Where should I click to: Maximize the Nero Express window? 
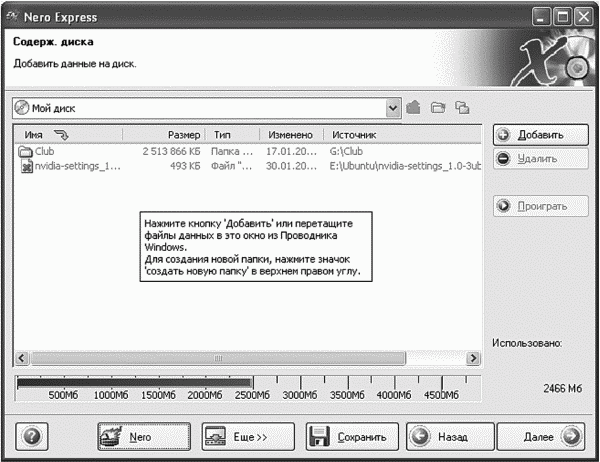click(562, 17)
